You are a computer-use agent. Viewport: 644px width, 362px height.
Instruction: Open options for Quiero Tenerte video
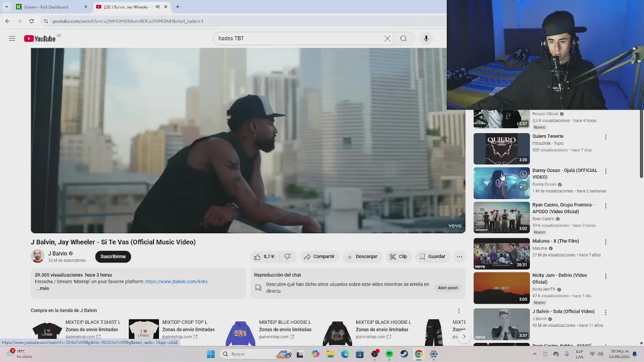tap(606, 137)
